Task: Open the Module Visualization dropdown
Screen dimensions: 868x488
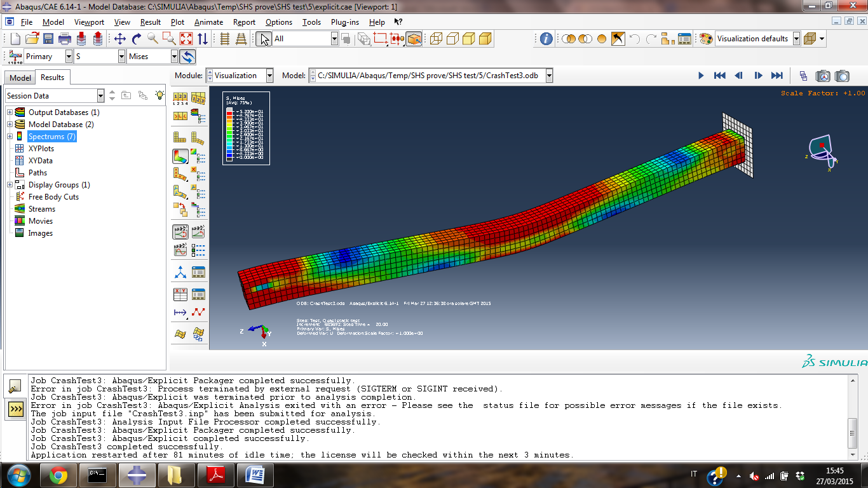Action: 269,76
